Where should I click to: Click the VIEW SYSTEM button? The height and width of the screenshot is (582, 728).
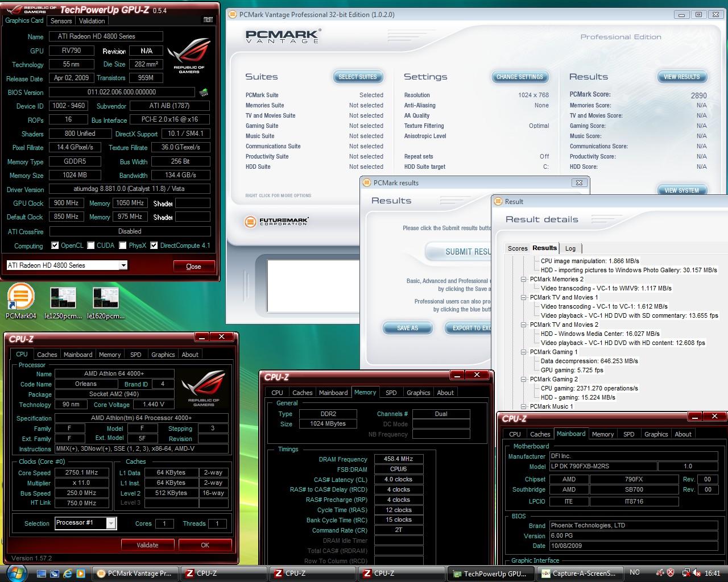coord(682,190)
